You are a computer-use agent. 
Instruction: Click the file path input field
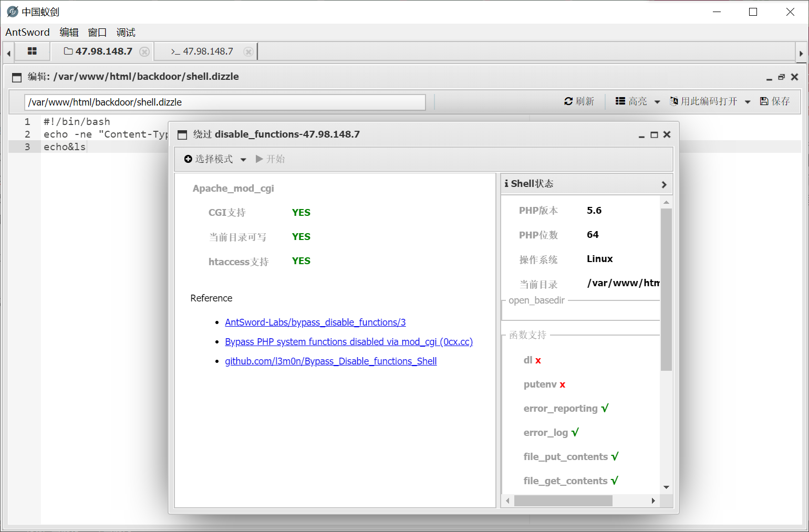[225, 102]
